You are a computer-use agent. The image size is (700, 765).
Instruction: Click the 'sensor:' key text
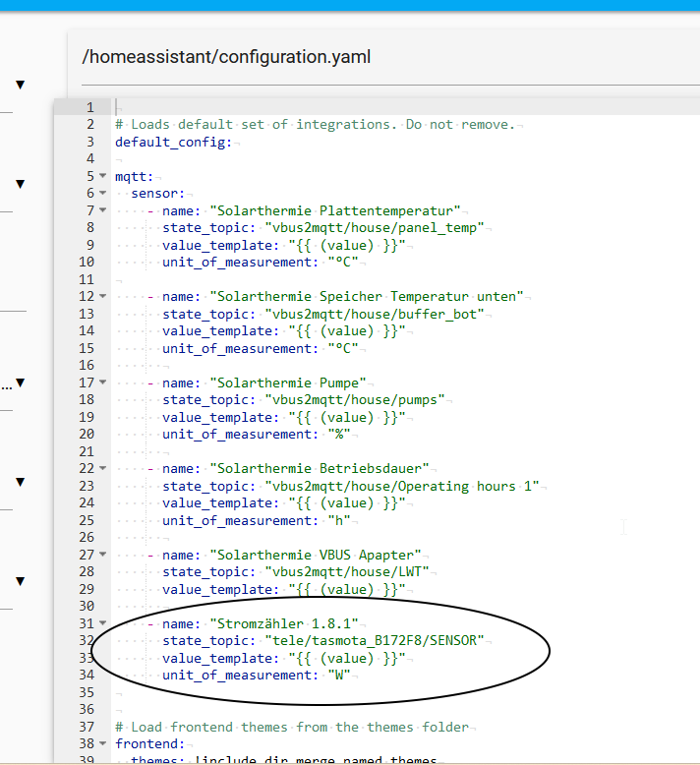(x=158, y=193)
